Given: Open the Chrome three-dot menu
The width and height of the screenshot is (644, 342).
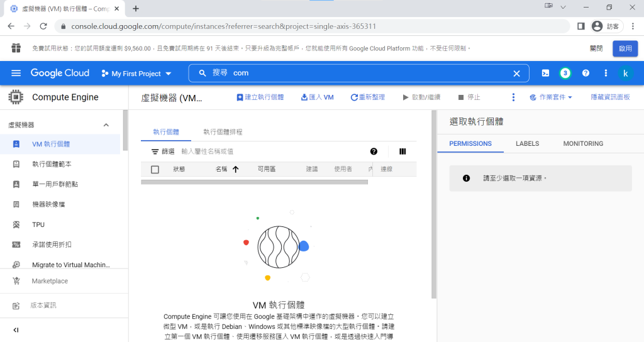Looking at the screenshot, I should [x=633, y=26].
